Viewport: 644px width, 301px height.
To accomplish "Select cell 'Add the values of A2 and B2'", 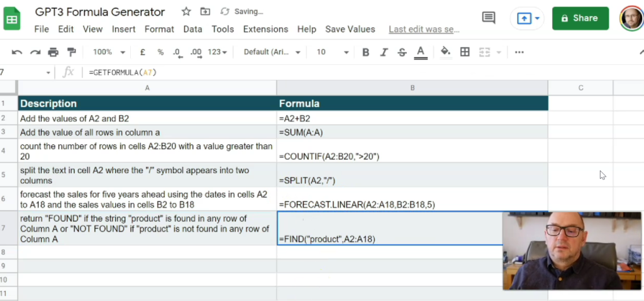I will click(x=147, y=118).
